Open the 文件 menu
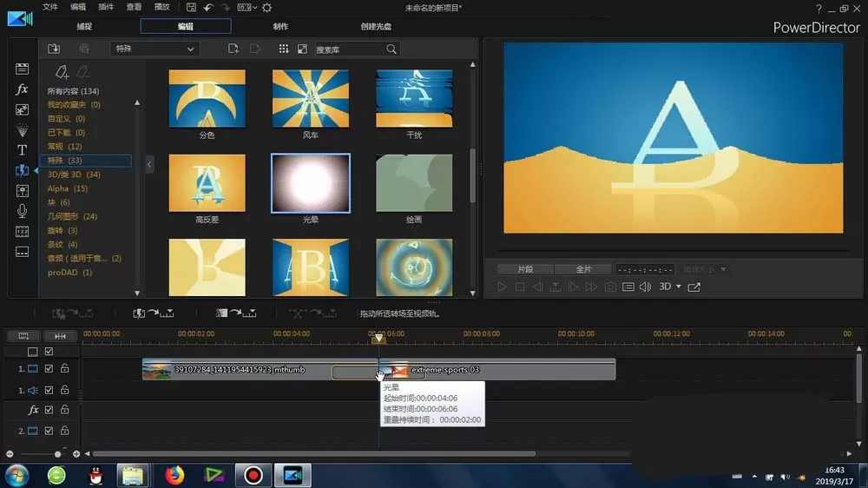 point(49,7)
